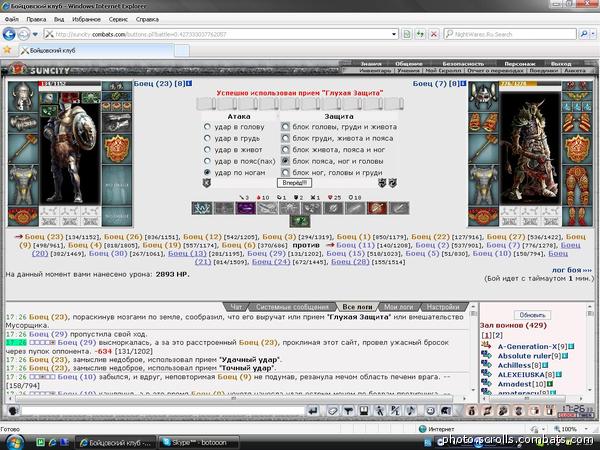600x450 pixels.
Task: Click the round icon left of the chat input
Action: (13, 411)
